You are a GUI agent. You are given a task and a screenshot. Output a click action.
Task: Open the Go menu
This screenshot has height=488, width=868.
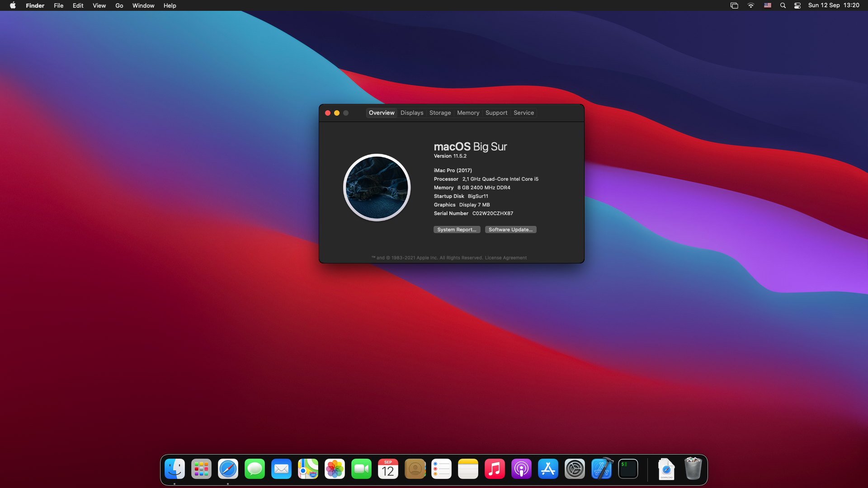coord(119,5)
